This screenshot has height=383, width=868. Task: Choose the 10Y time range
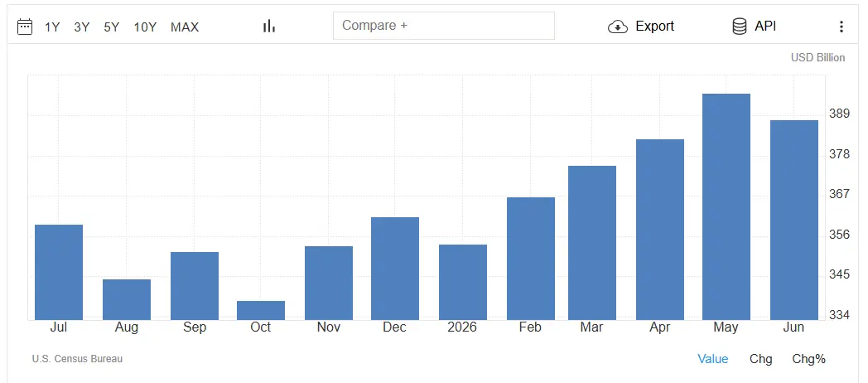pyautogui.click(x=145, y=27)
